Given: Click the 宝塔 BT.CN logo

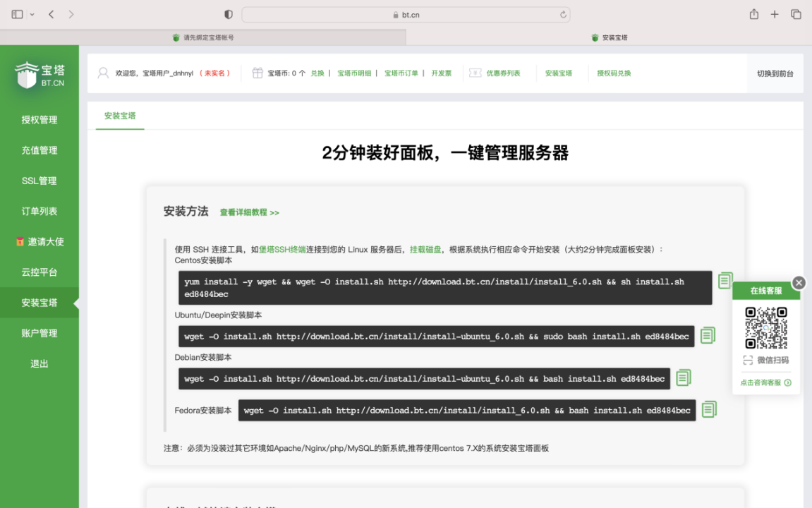Looking at the screenshot, I should (40, 75).
